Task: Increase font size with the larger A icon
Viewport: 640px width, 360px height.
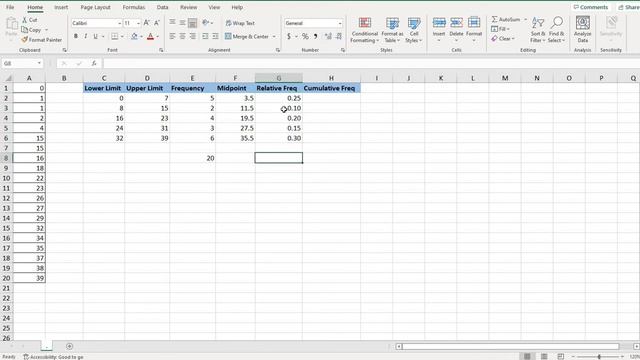Action: pyautogui.click(x=147, y=23)
